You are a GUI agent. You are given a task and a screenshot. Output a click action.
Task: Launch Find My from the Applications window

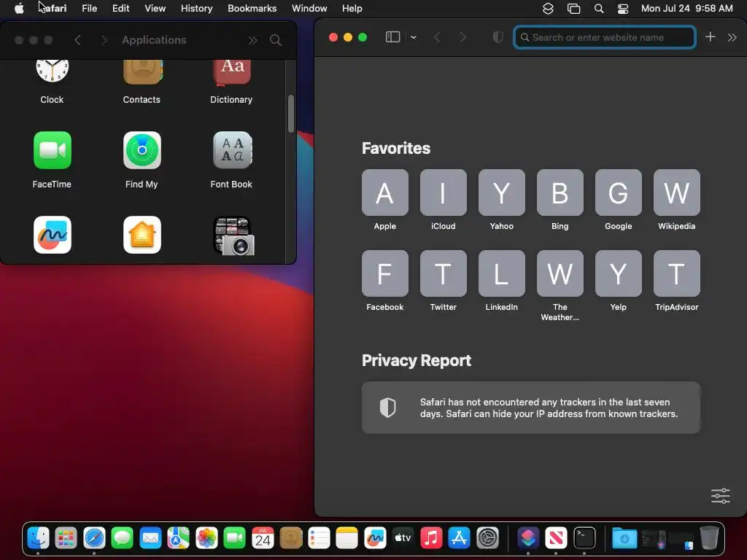pyautogui.click(x=142, y=150)
